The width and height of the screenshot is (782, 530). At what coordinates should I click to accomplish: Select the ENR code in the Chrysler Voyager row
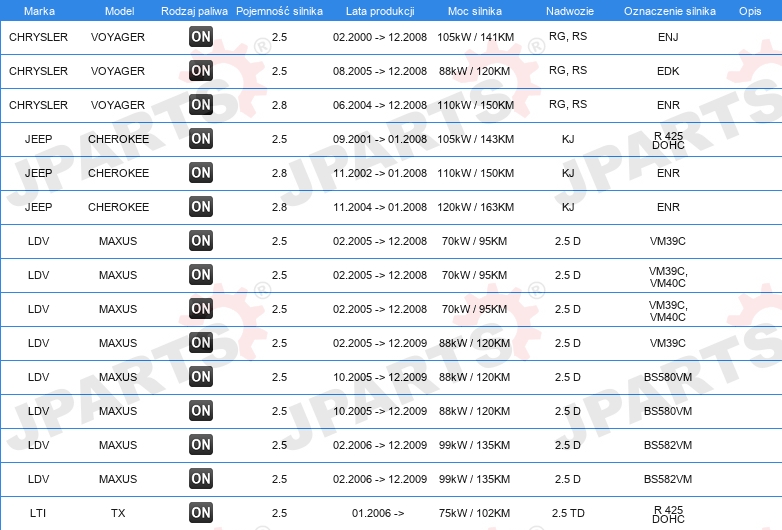click(x=668, y=105)
